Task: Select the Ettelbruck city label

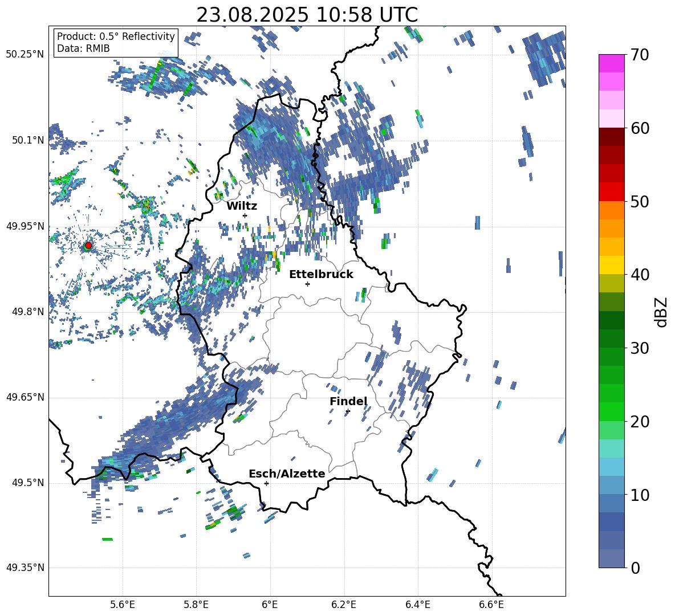Action: [x=321, y=275]
